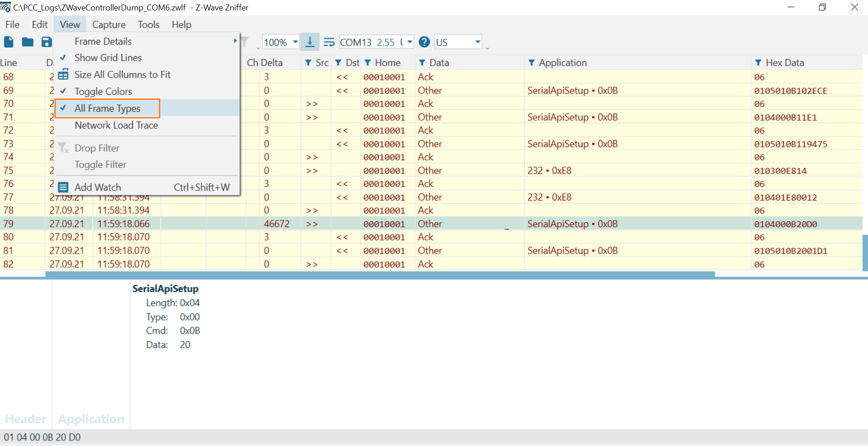Switch to the Header tab
Image resolution: width=868 pixels, height=446 pixels.
pos(25,418)
